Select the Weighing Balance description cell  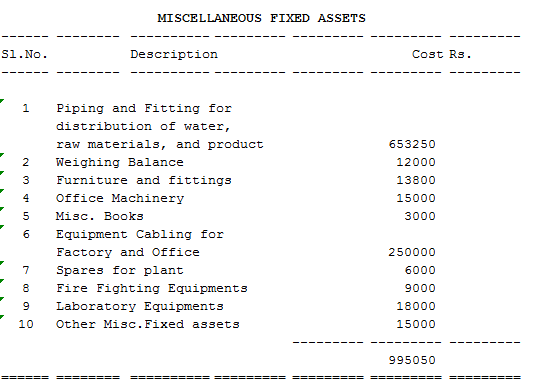120,162
